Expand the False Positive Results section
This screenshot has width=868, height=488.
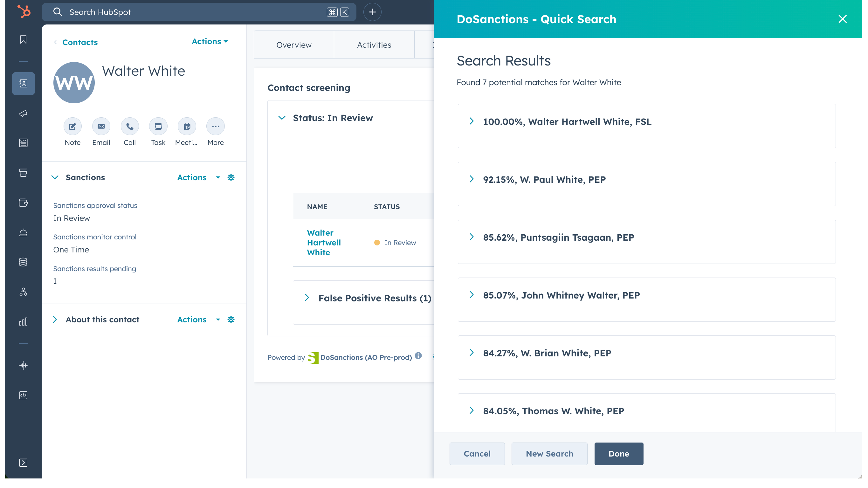pos(307,298)
